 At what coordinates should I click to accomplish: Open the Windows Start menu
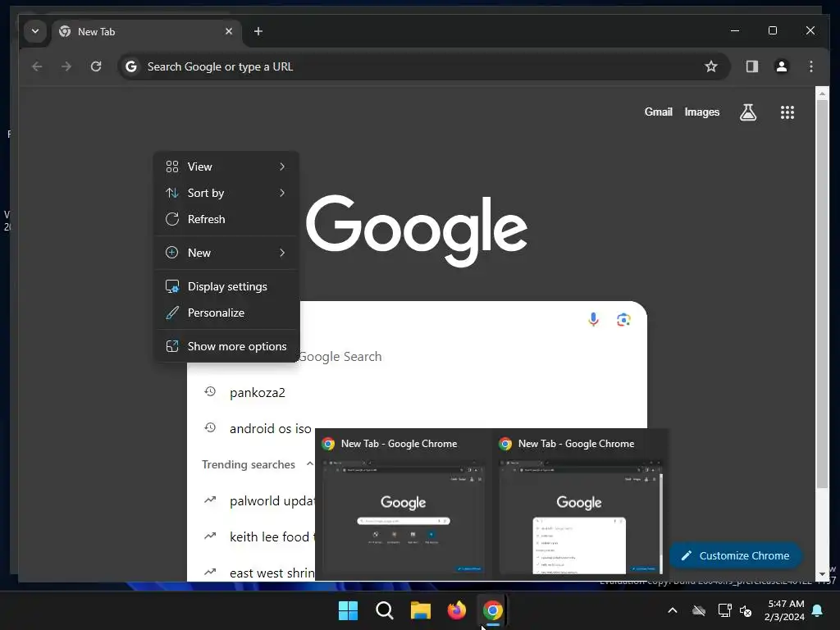pyautogui.click(x=348, y=610)
